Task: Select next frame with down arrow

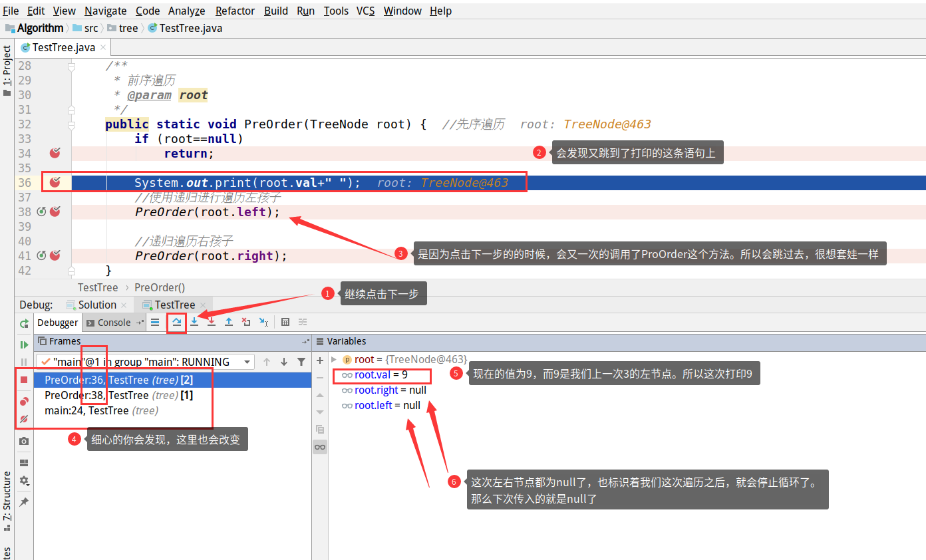Action: coord(284,362)
